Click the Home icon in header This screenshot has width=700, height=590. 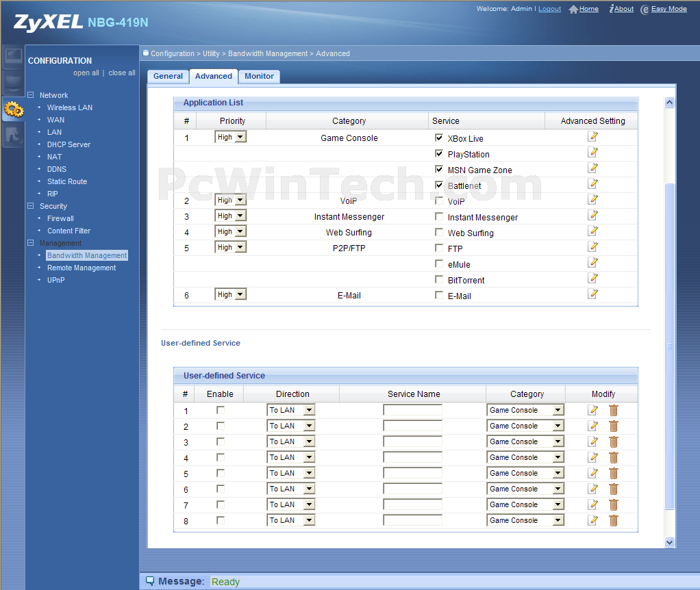coord(573,10)
